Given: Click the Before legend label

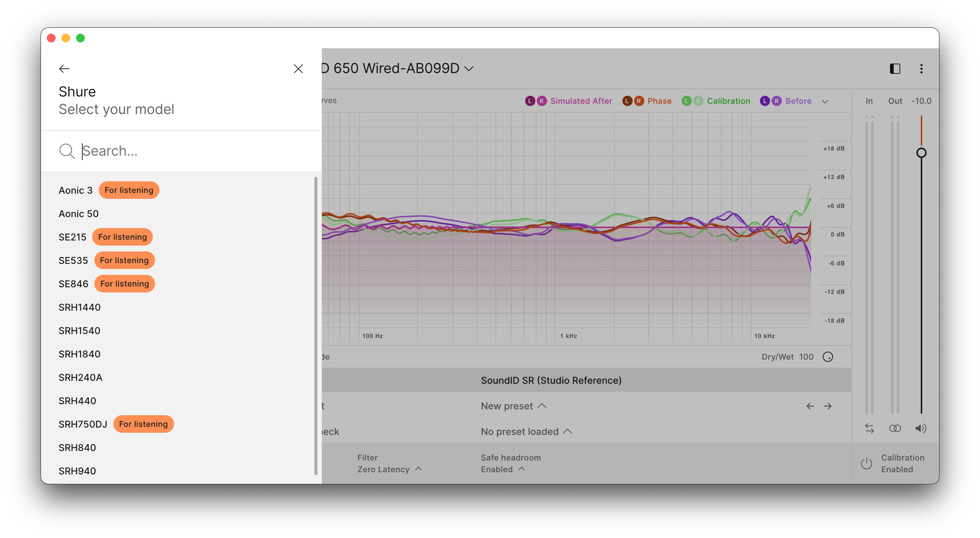Looking at the screenshot, I should coord(798,101).
